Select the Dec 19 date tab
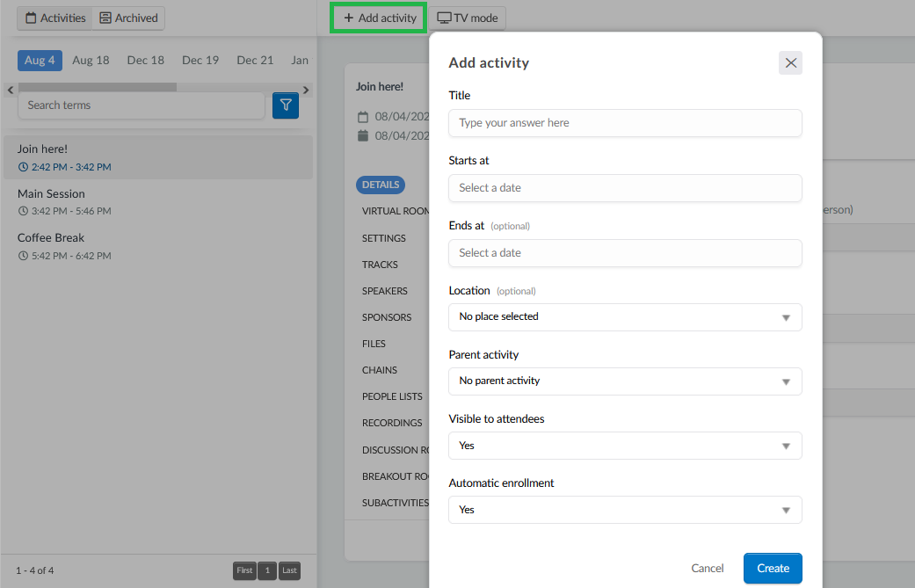The image size is (915, 588). coord(200,61)
